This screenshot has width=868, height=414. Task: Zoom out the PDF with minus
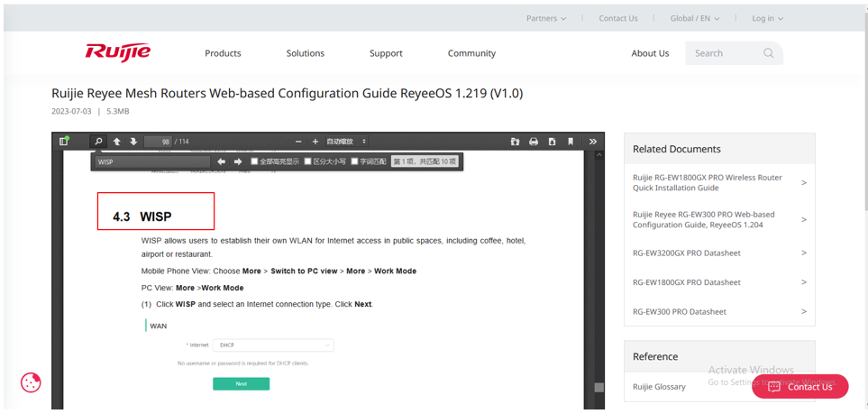298,142
